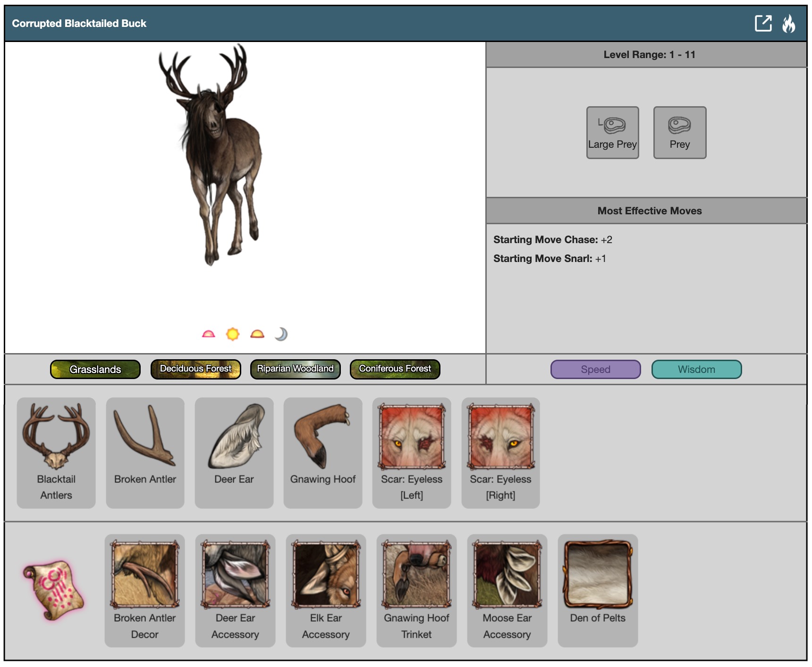Click the orange dusk time-of-day icon
812x667 pixels.
(257, 334)
